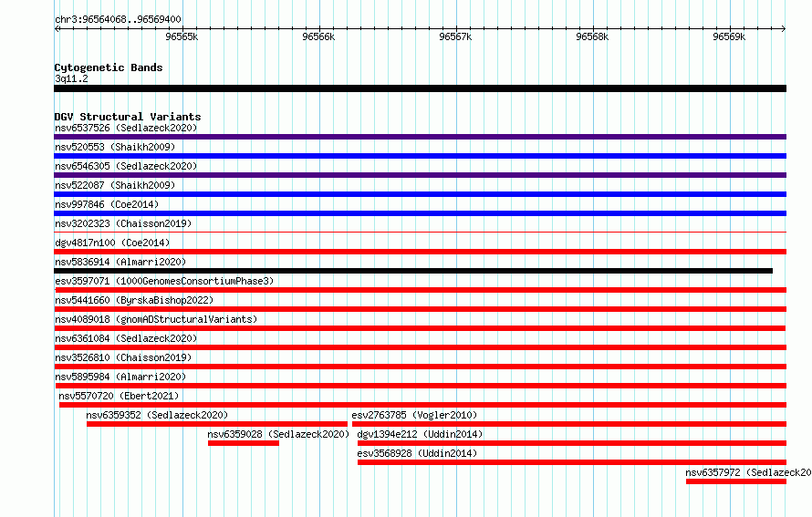Click the dgv4817n100 (Coe2014) label
Screen dimensions: 812x517
click(112, 243)
